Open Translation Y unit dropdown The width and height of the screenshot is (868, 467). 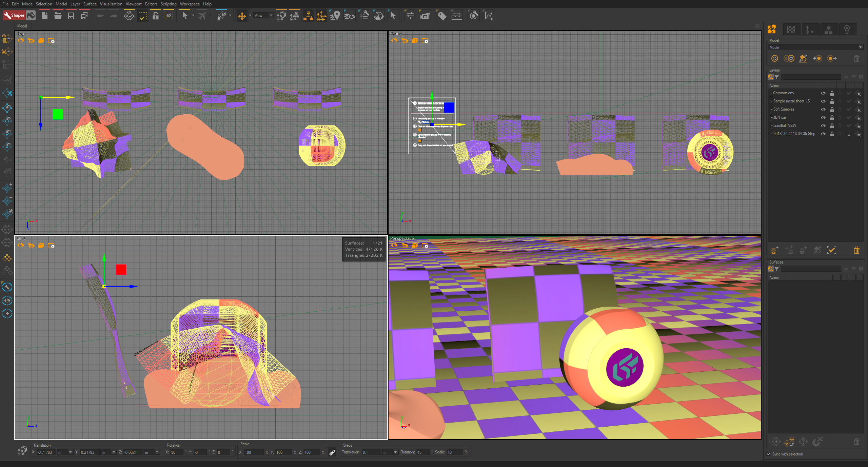(x=114, y=452)
